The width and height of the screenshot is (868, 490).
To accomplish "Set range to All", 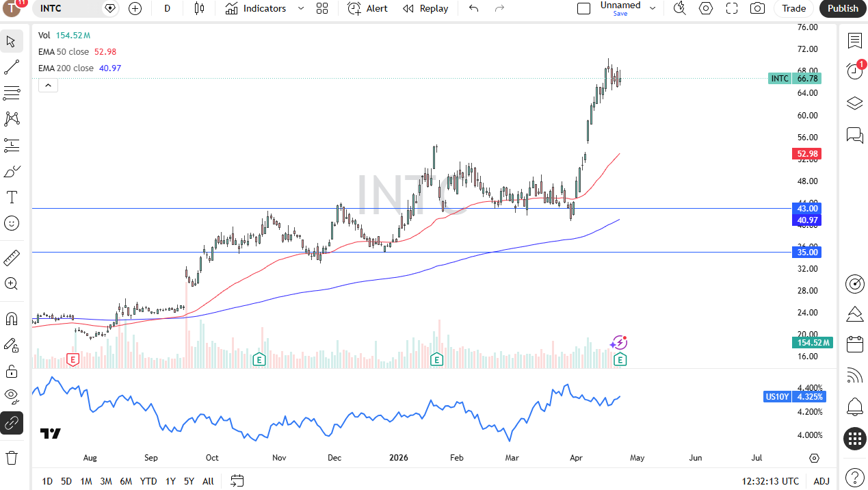I will click(x=208, y=481).
